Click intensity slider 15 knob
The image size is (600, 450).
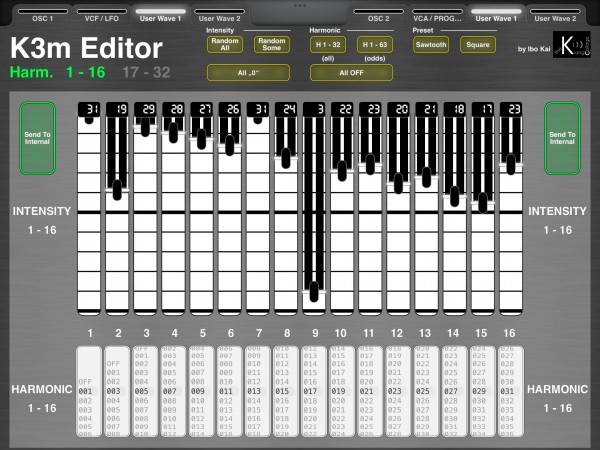click(x=483, y=202)
